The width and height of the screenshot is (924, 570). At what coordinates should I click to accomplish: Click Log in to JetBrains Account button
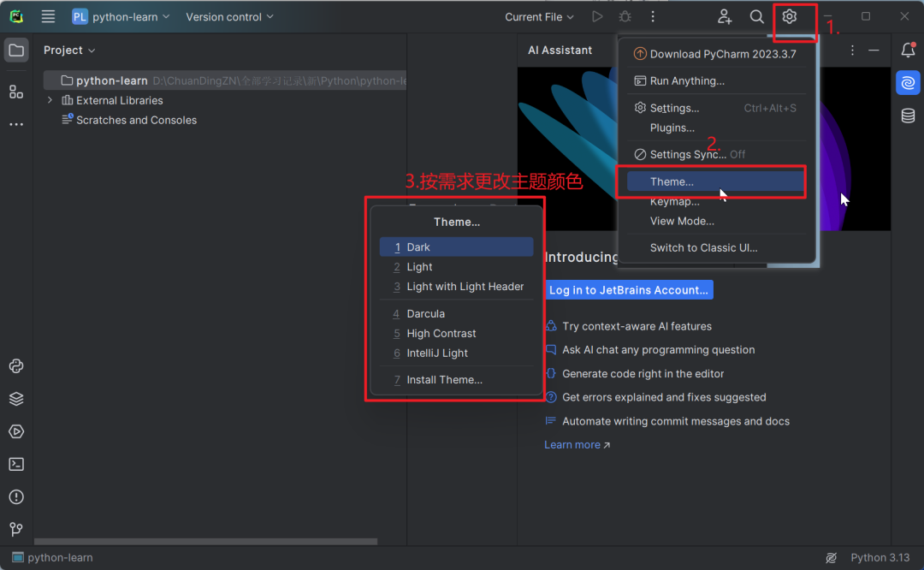tap(628, 290)
